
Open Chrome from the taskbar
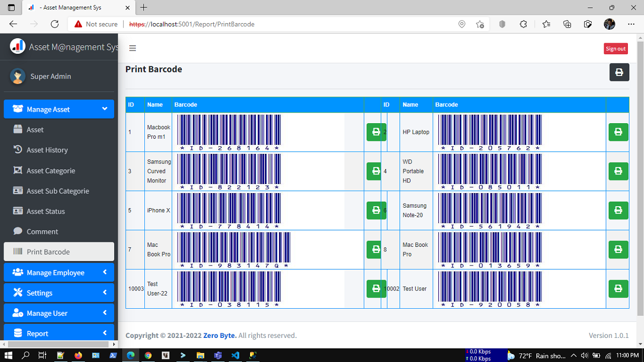click(x=148, y=355)
